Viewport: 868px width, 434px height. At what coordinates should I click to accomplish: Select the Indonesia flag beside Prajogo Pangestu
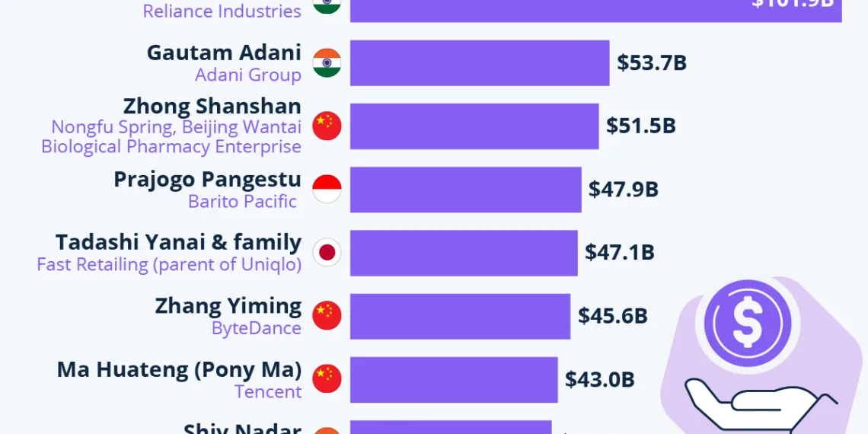click(327, 189)
